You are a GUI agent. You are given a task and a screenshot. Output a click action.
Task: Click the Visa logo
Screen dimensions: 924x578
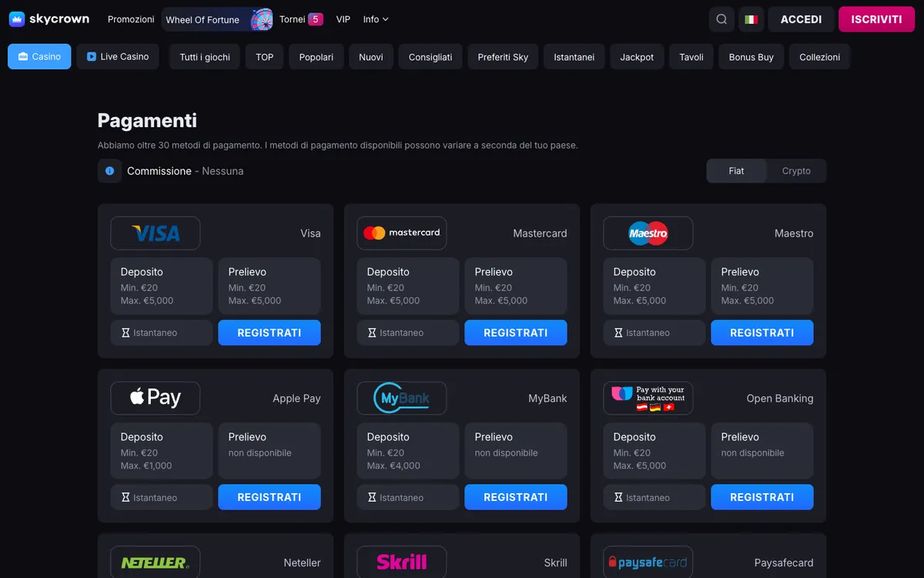[156, 233]
